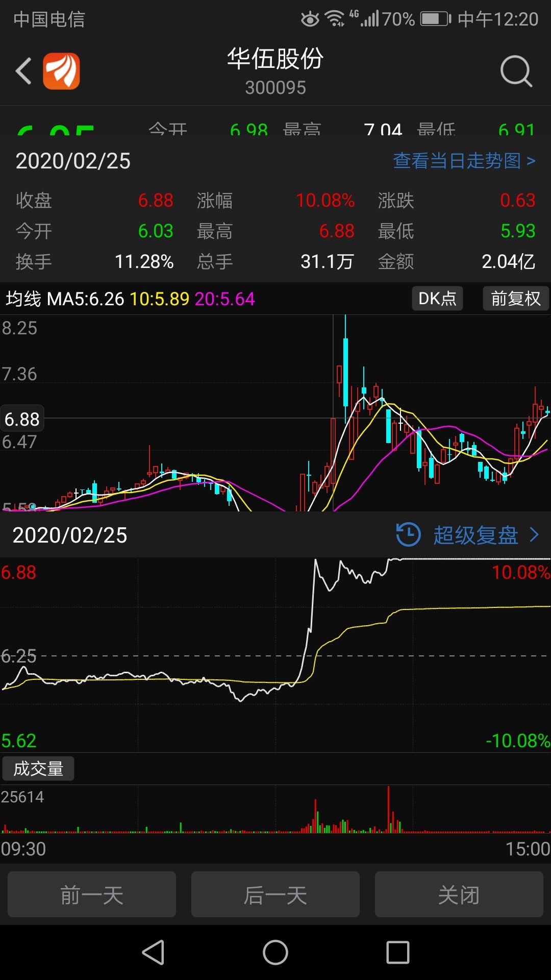Tap the 6.25 reference price label

[x=19, y=656]
